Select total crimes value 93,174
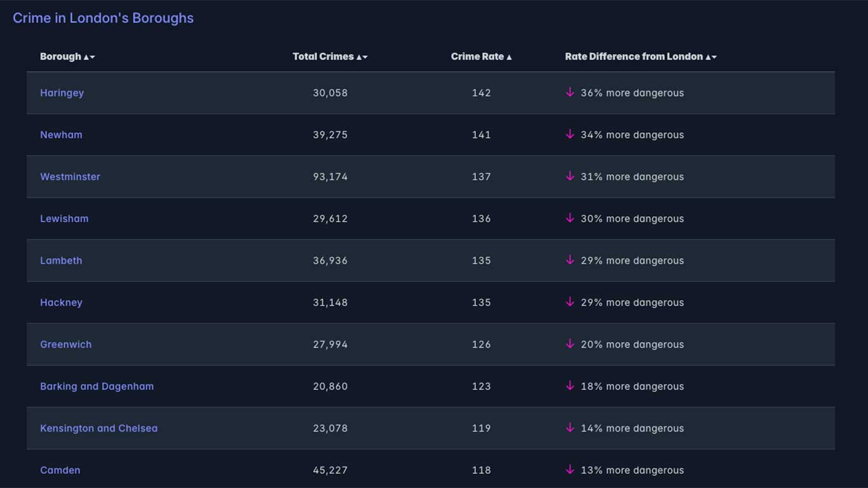Viewport: 868px width, 488px height. tap(330, 177)
